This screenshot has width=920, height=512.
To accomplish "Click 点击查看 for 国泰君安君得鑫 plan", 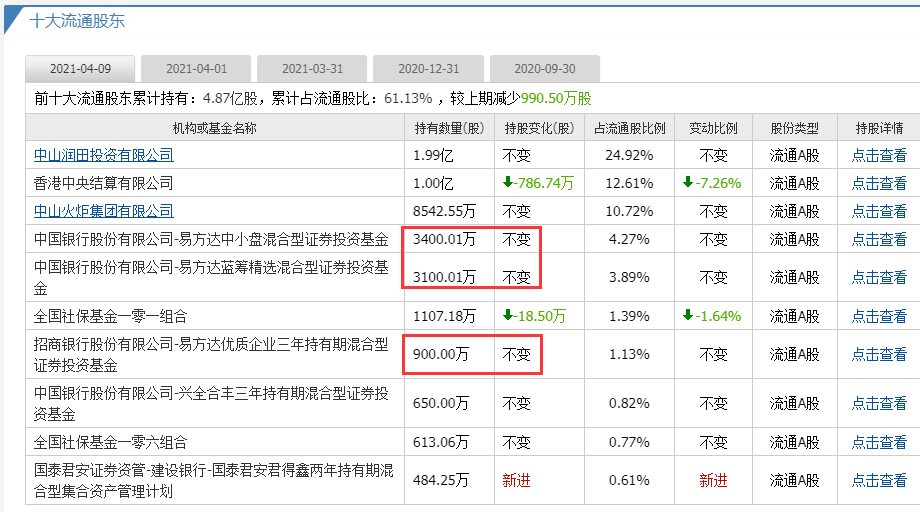I will [879, 480].
